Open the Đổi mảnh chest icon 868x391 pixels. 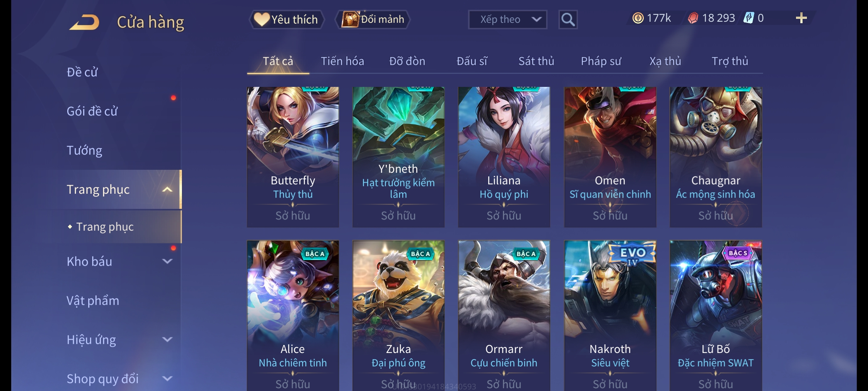(x=350, y=19)
